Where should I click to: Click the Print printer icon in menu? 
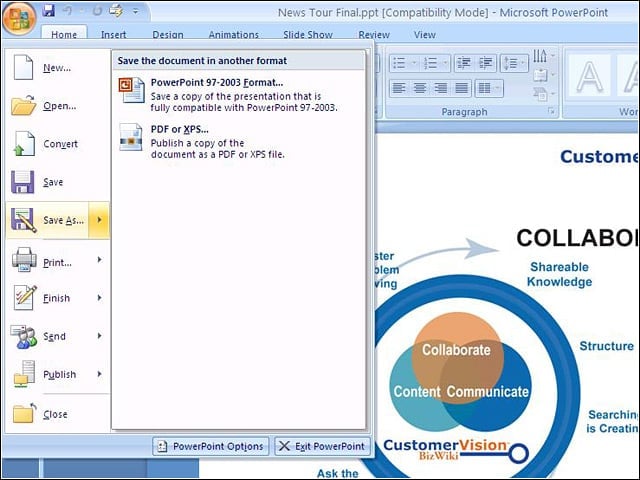[x=24, y=260]
